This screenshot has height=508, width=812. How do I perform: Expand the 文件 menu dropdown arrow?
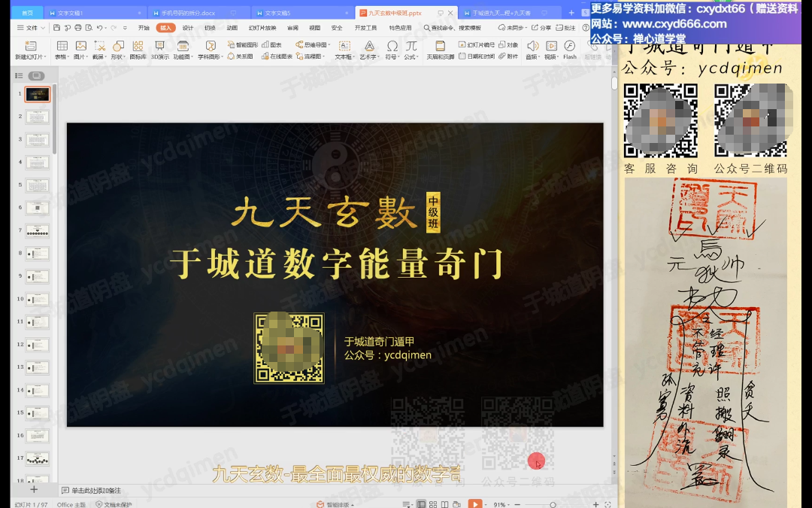coord(43,28)
